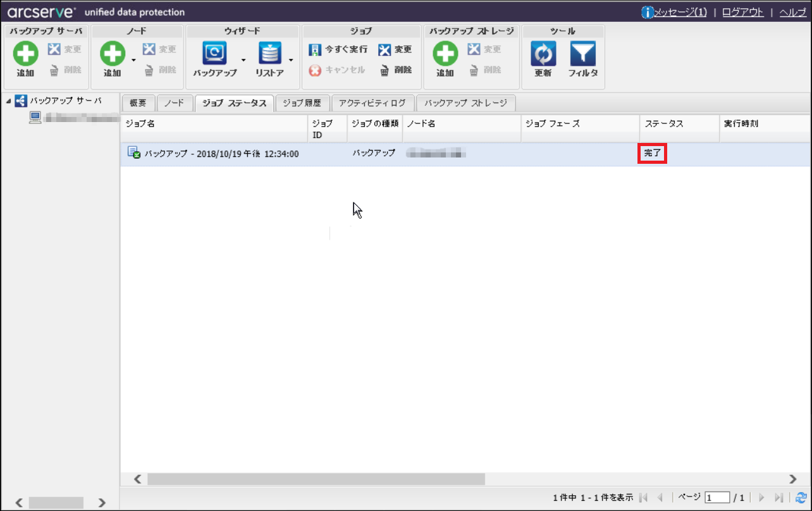Image resolution: width=812 pixels, height=511 pixels.
Task: Switch to the ノード tab
Action: pyautogui.click(x=175, y=103)
